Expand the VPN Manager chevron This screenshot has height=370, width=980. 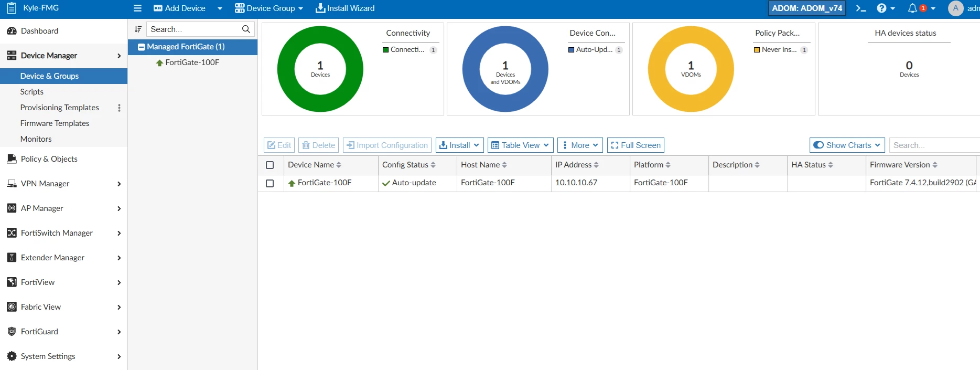coord(119,184)
